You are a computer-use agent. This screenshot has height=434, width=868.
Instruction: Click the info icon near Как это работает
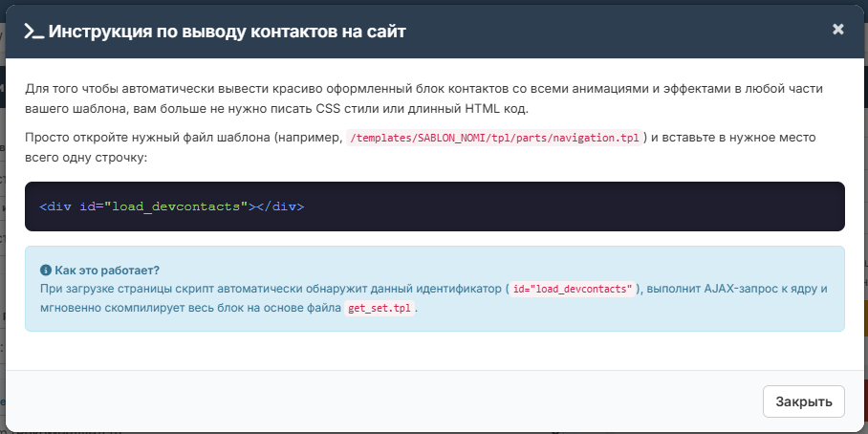click(x=45, y=271)
